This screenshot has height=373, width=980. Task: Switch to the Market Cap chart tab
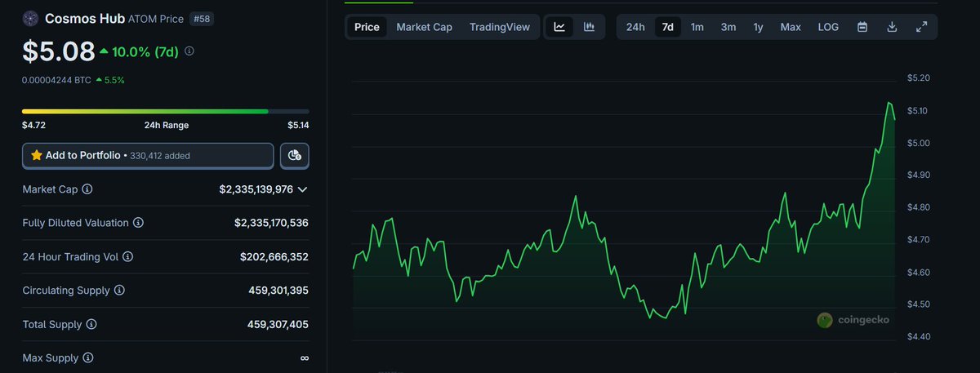coord(424,27)
